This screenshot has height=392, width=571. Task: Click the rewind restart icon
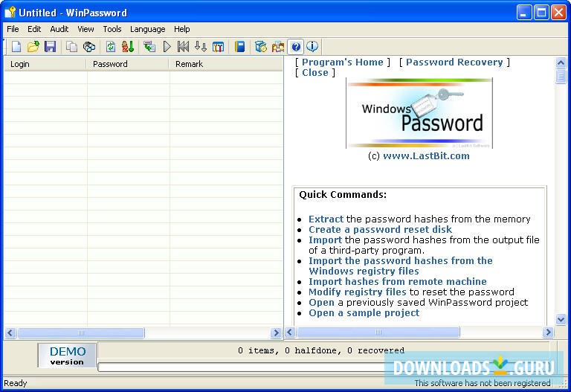183,47
